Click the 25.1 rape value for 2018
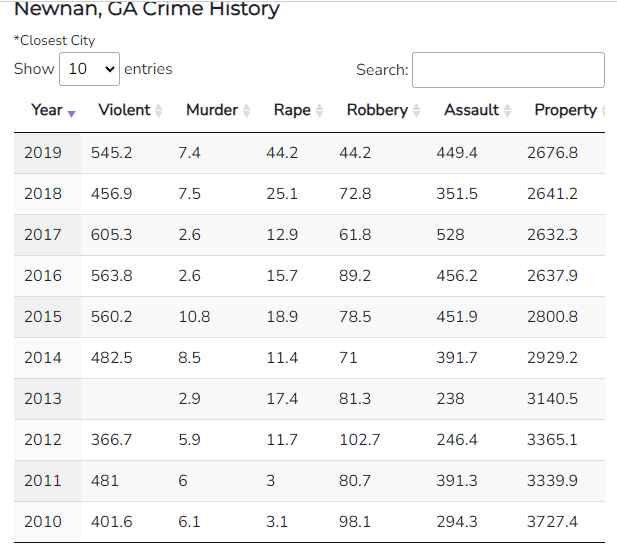The image size is (617, 545). coord(282,194)
